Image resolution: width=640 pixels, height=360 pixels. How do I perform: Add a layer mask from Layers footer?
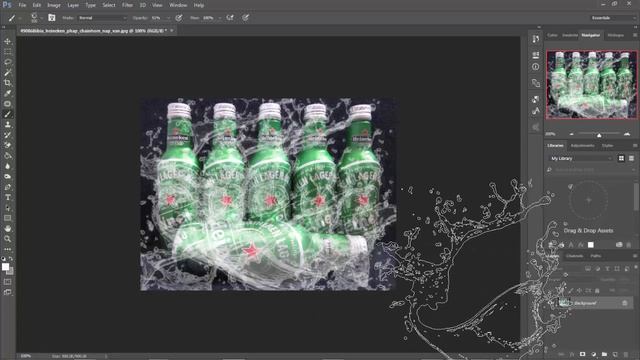[582, 354]
